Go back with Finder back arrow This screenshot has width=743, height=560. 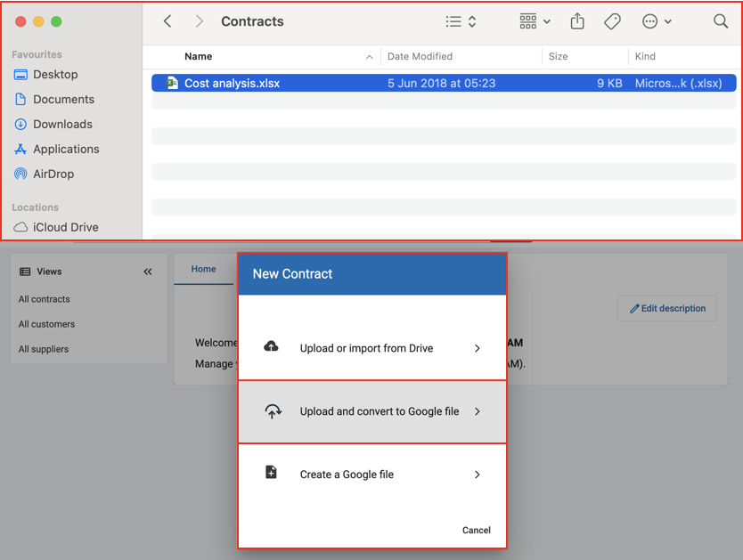point(167,21)
